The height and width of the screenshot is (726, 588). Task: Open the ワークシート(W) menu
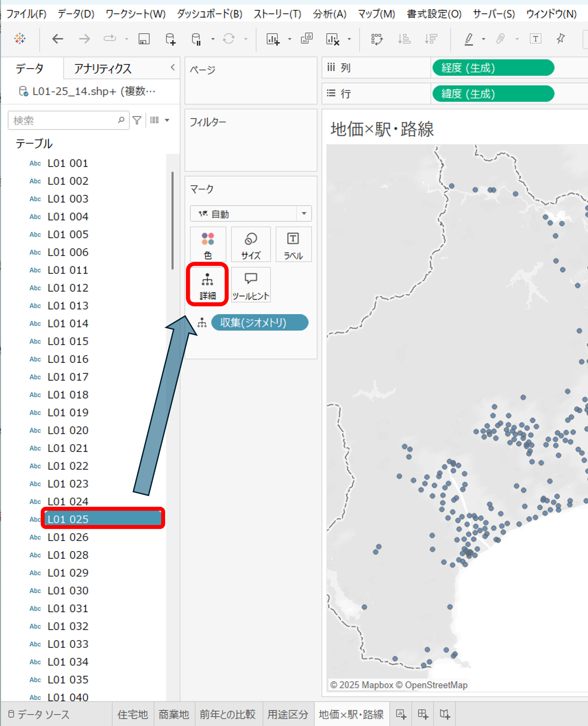point(136,14)
